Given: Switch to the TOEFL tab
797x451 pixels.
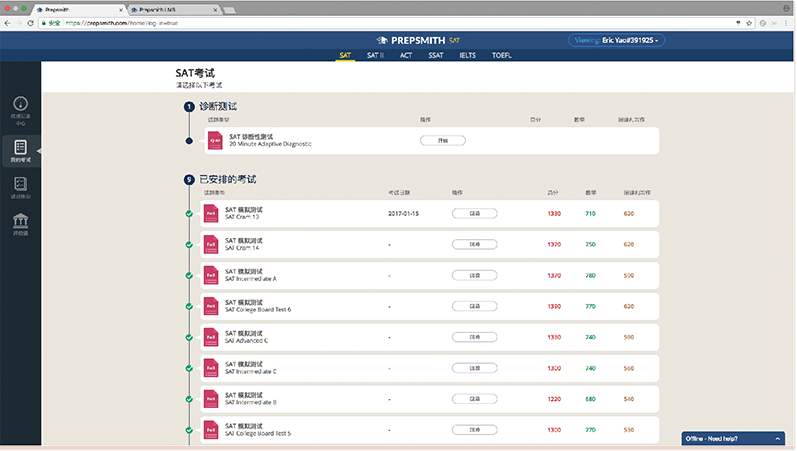Looking at the screenshot, I should [501, 55].
